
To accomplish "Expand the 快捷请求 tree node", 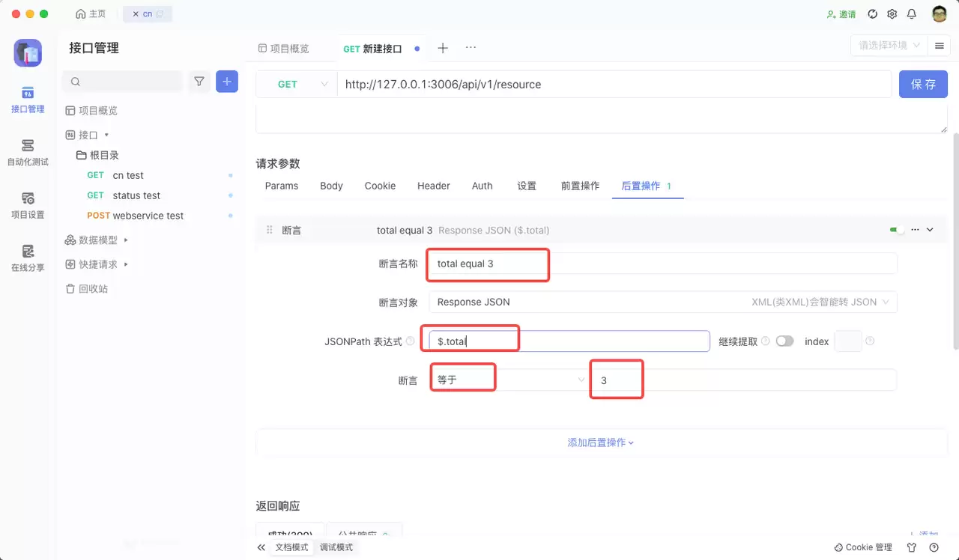I will pyautogui.click(x=126, y=264).
